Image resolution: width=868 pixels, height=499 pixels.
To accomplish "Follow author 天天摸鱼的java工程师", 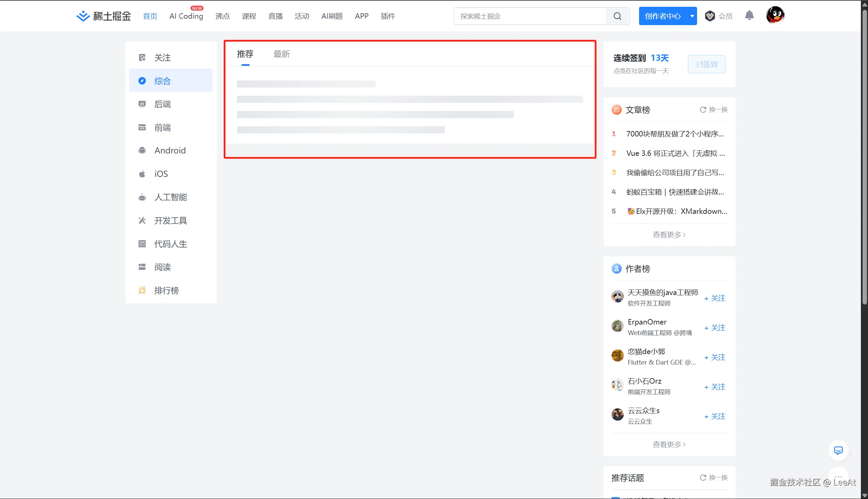I will pyautogui.click(x=715, y=298).
